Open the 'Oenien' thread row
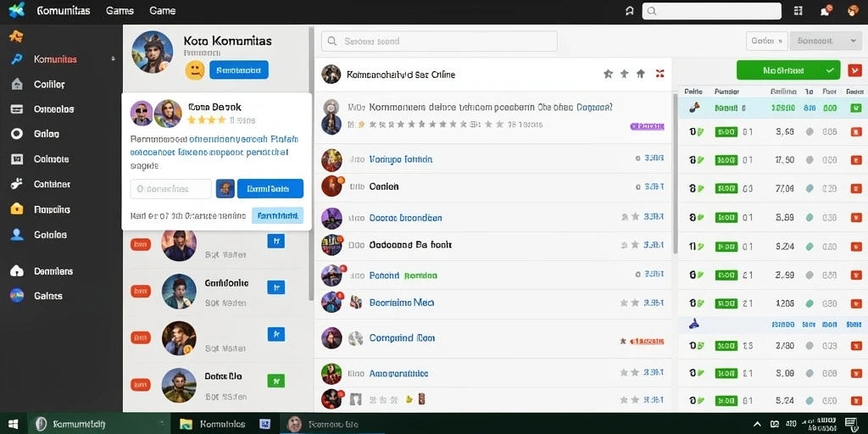Viewport: 868px width, 434px height. tap(492, 186)
